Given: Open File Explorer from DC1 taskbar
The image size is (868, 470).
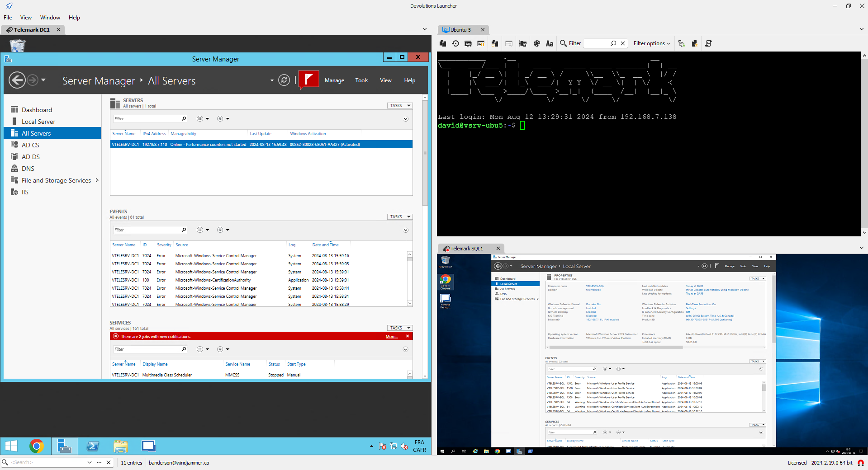Looking at the screenshot, I should (121, 446).
